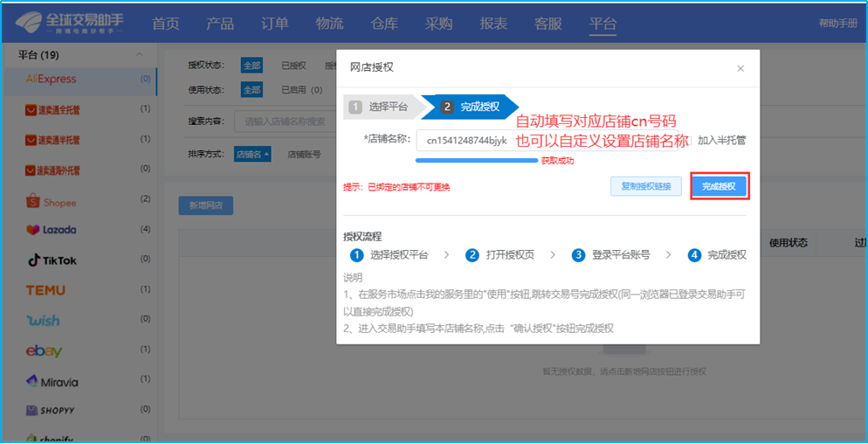Click step number 4 circle in 授权流程
868x444 pixels.
pyautogui.click(x=695, y=255)
